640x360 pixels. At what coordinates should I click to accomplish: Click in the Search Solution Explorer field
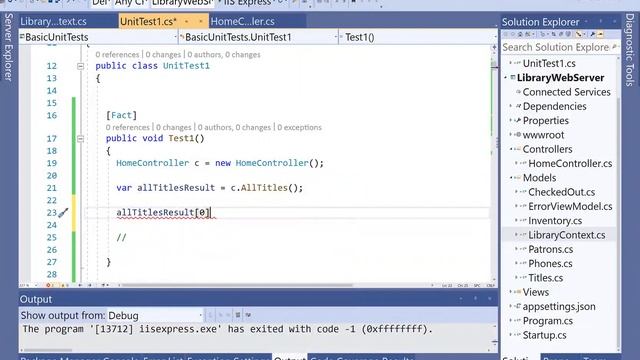pos(556,47)
